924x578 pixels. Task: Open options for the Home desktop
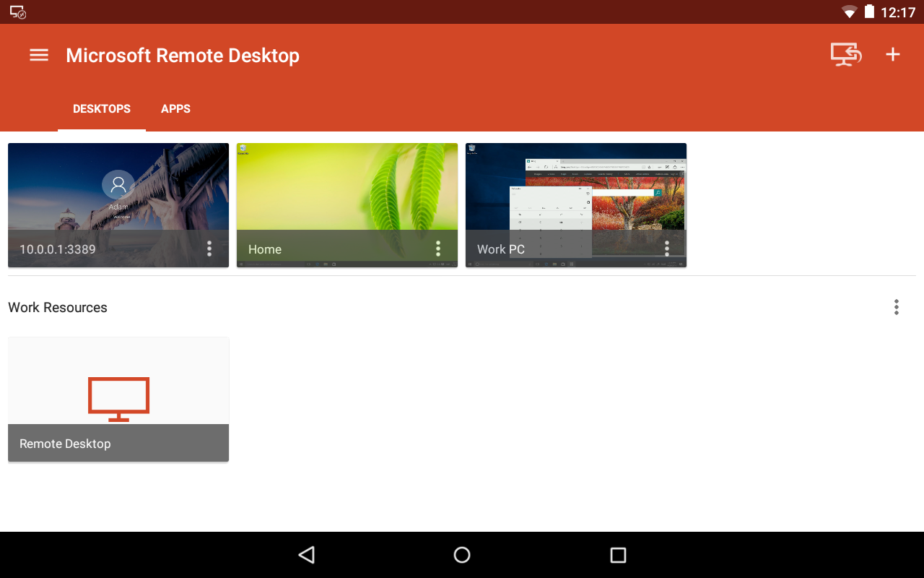(437, 249)
